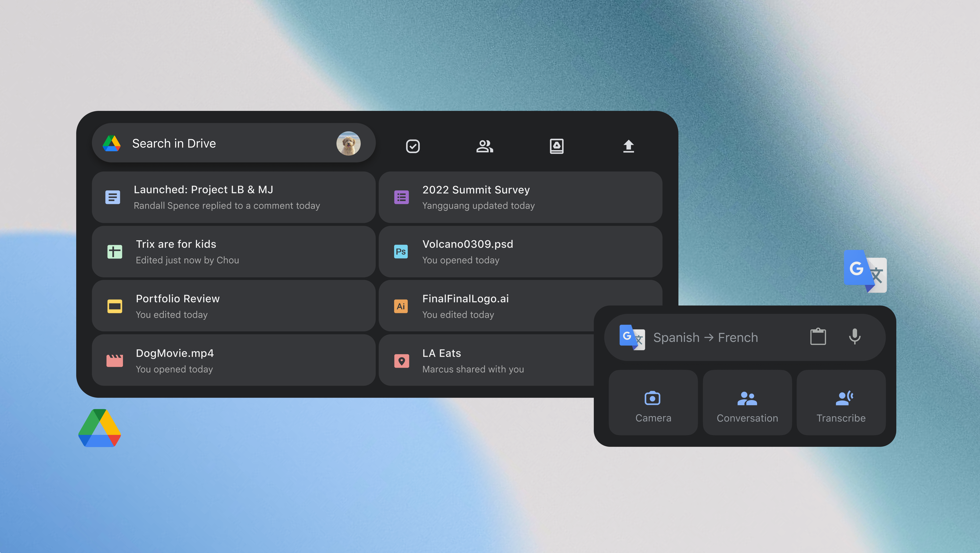Click the microphone icon in Translate widget
Image resolution: width=980 pixels, height=553 pixels.
coord(854,336)
